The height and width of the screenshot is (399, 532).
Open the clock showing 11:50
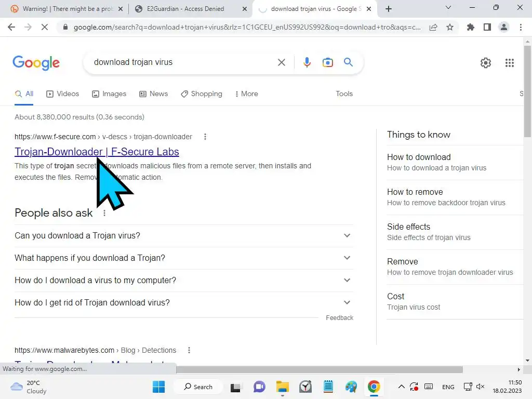507,387
